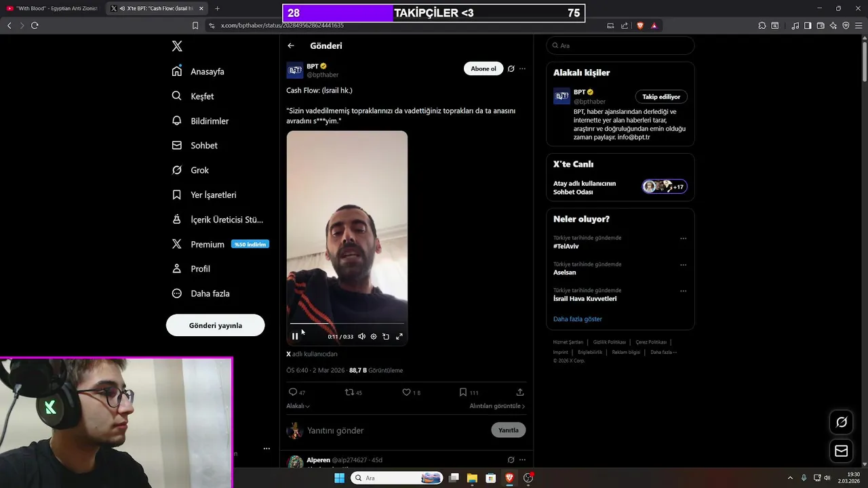The image size is (868, 488).
Task: Open Aselsan trend
Action: click(564, 272)
